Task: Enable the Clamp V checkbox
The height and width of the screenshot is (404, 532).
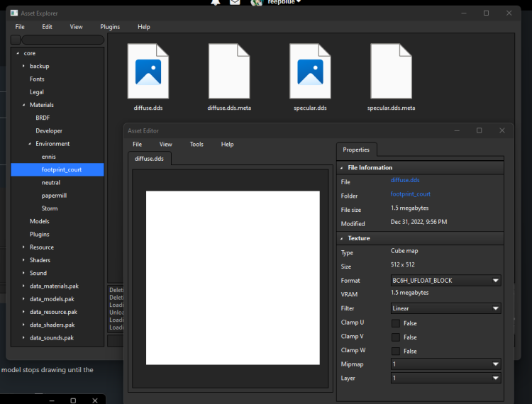Action: point(396,337)
